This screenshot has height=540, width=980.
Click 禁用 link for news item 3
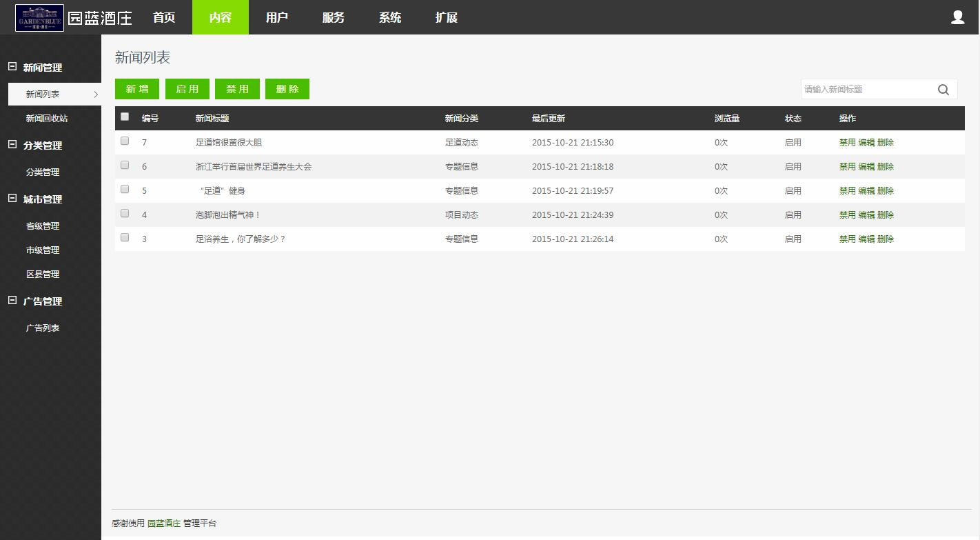click(x=847, y=239)
